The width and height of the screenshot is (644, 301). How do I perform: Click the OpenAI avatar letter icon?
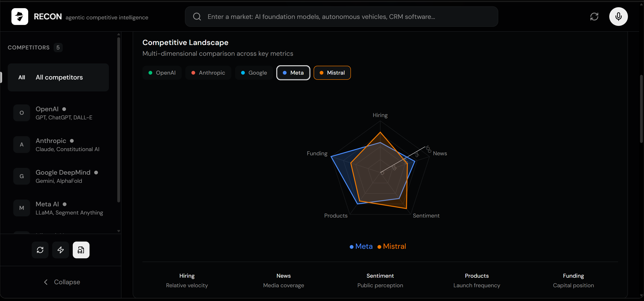click(x=22, y=113)
